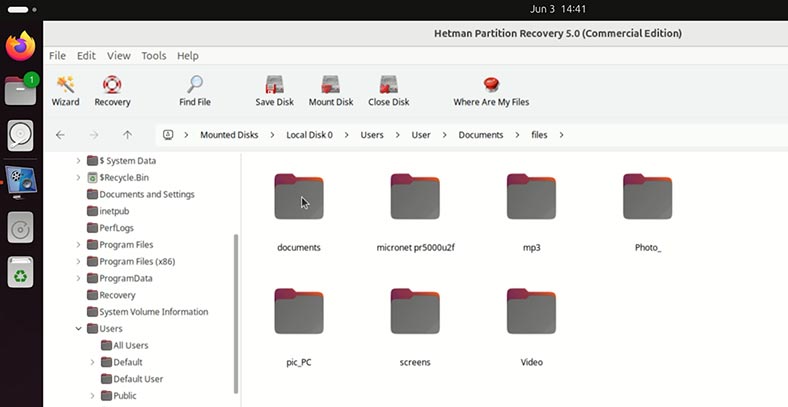Image resolution: width=788 pixels, height=407 pixels.
Task: Navigate to Documents breadcrumb segment
Action: coord(480,135)
